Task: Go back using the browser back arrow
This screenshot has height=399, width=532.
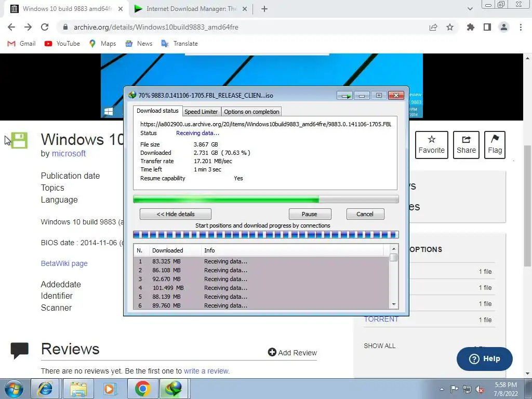Action: (11, 27)
